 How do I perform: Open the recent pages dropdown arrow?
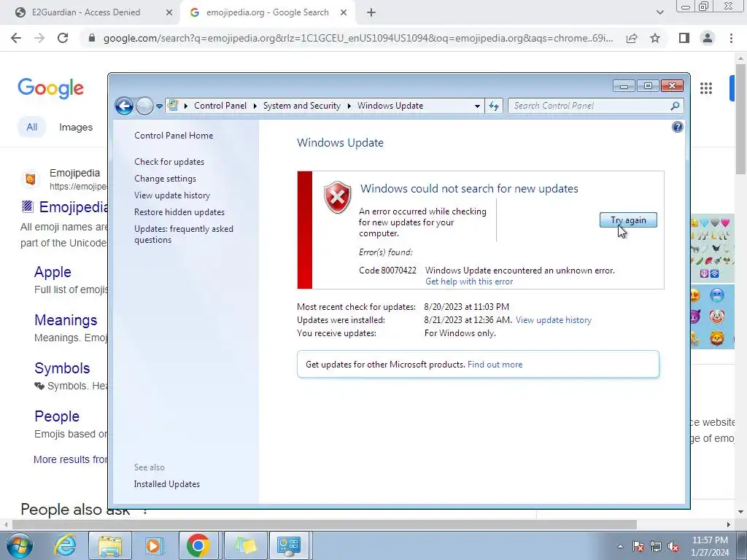pyautogui.click(x=159, y=106)
